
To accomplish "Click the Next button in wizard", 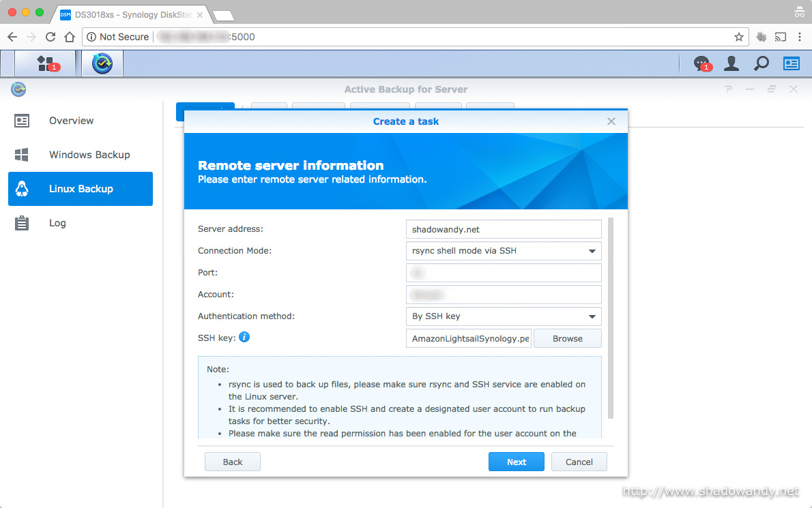I will tap(517, 462).
